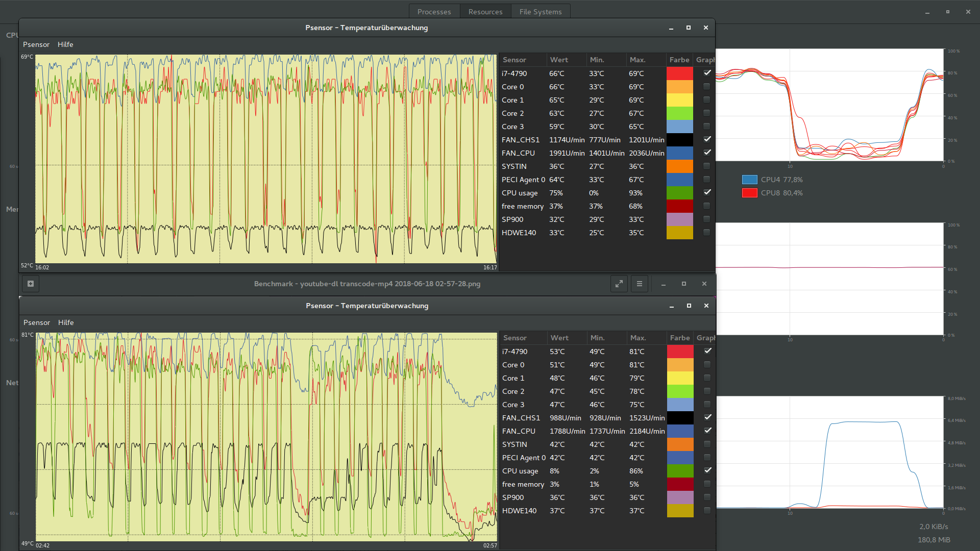Maximize the top Psensor window
This screenshot has height=551, width=980.
pos(688,28)
